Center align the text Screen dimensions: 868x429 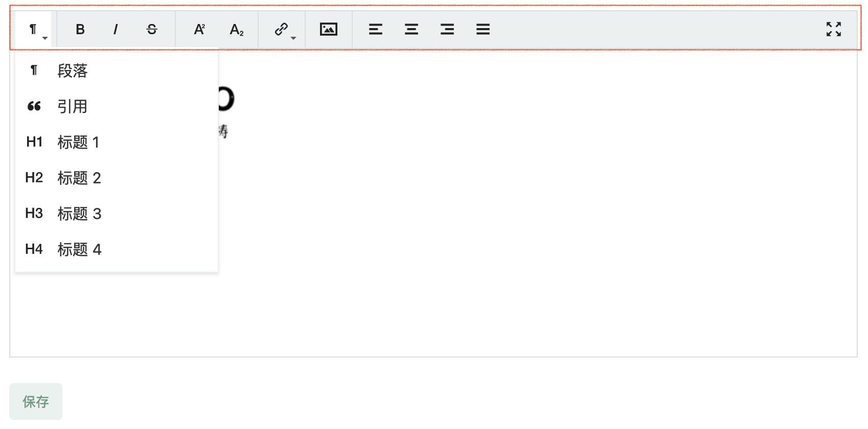(412, 30)
